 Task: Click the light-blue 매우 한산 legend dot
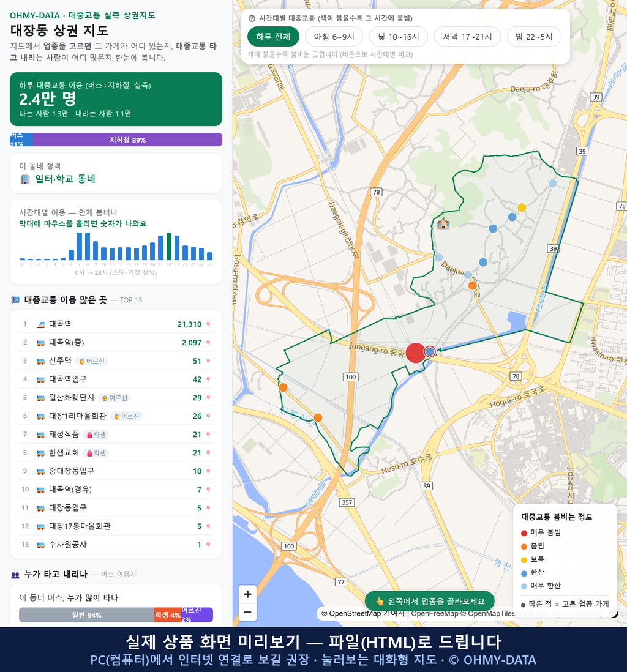tap(524, 586)
